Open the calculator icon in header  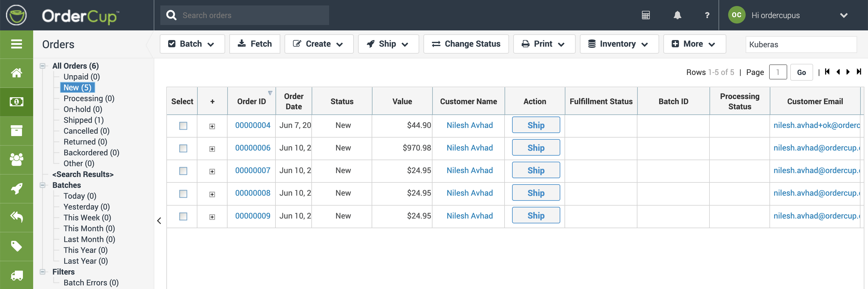tap(645, 15)
